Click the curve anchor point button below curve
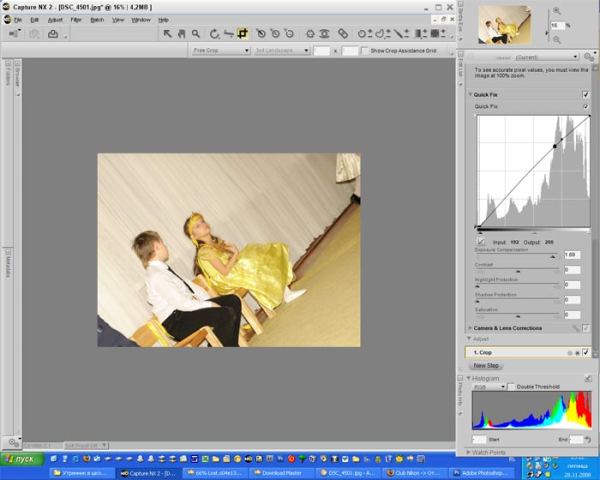The width and height of the screenshot is (600, 480). point(481,242)
